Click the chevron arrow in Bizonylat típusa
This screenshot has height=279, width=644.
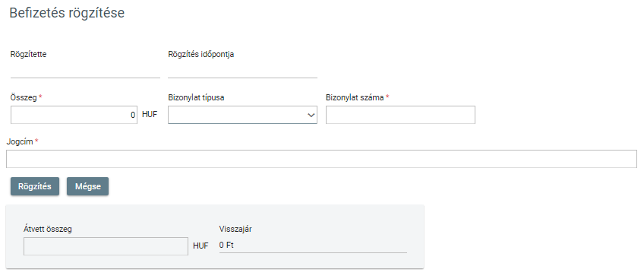(x=311, y=116)
